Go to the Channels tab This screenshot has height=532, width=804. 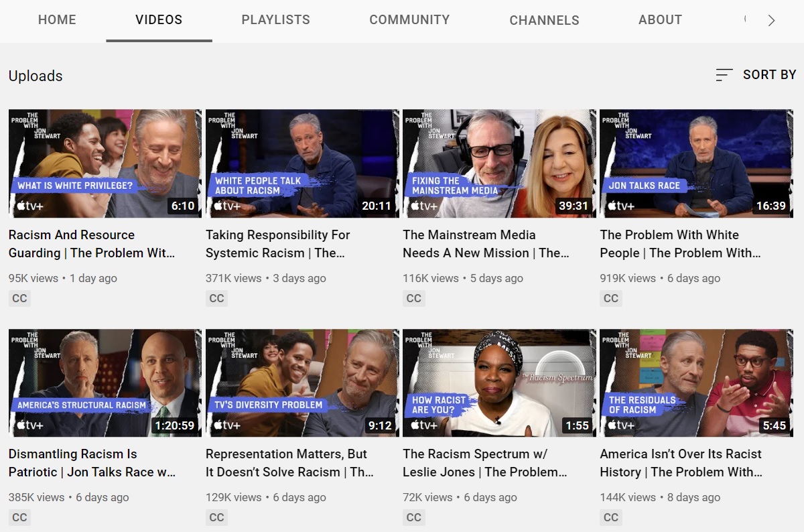point(544,20)
